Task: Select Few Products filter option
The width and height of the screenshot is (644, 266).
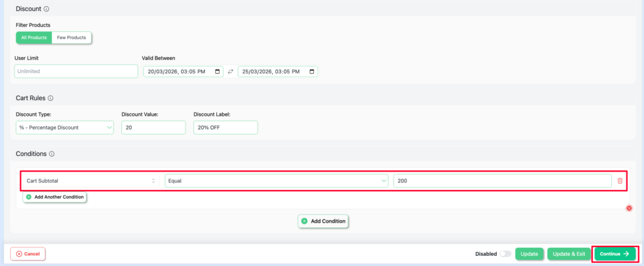Action: (x=72, y=38)
